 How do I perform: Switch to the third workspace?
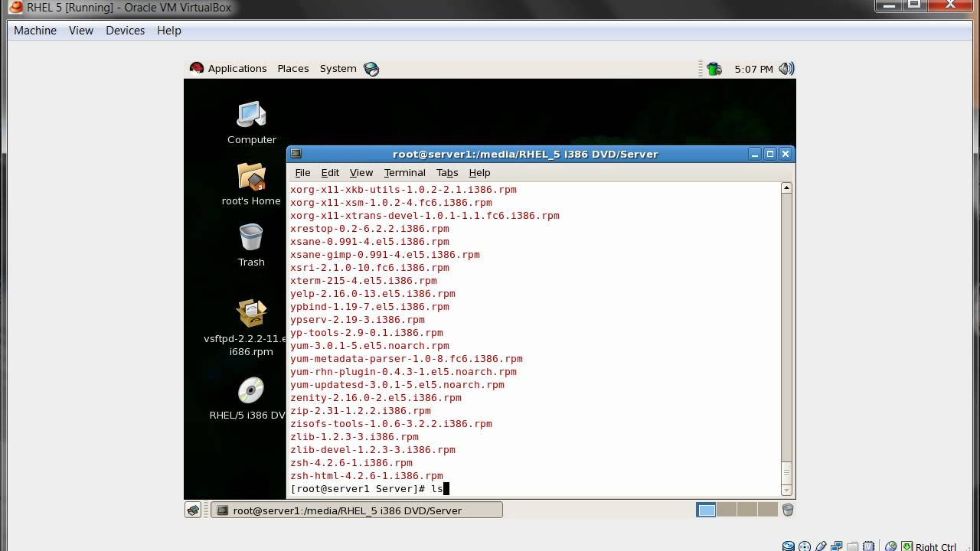point(746,510)
